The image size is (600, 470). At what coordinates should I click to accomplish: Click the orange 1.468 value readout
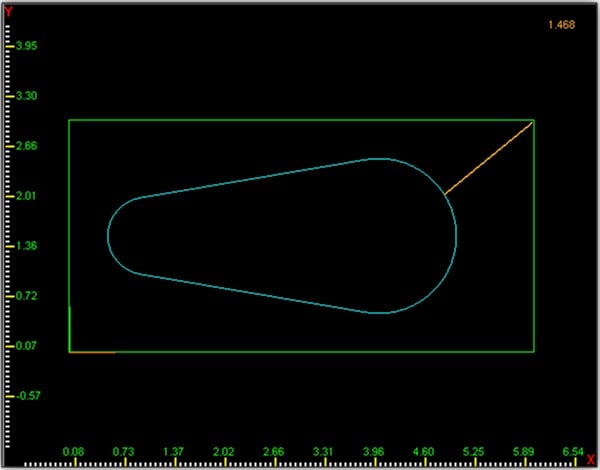561,25
